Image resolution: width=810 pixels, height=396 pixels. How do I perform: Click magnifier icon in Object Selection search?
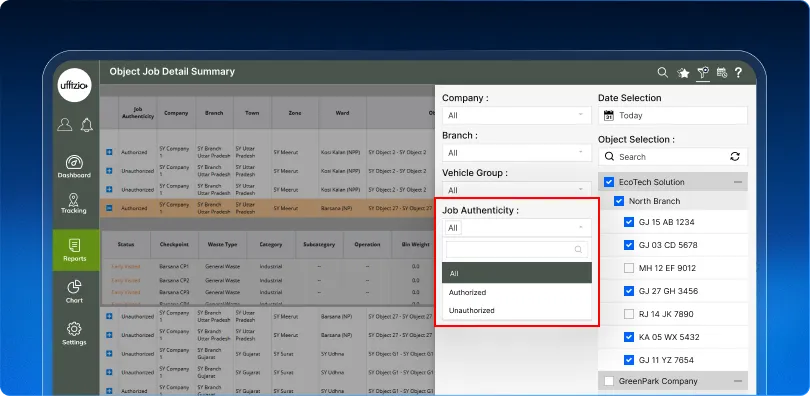pos(610,156)
